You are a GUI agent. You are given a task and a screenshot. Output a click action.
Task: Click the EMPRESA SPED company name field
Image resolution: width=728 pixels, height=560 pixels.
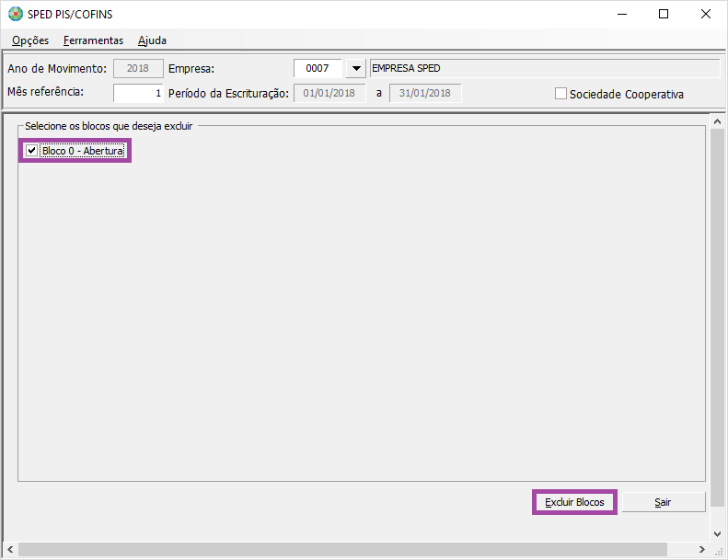(543, 69)
